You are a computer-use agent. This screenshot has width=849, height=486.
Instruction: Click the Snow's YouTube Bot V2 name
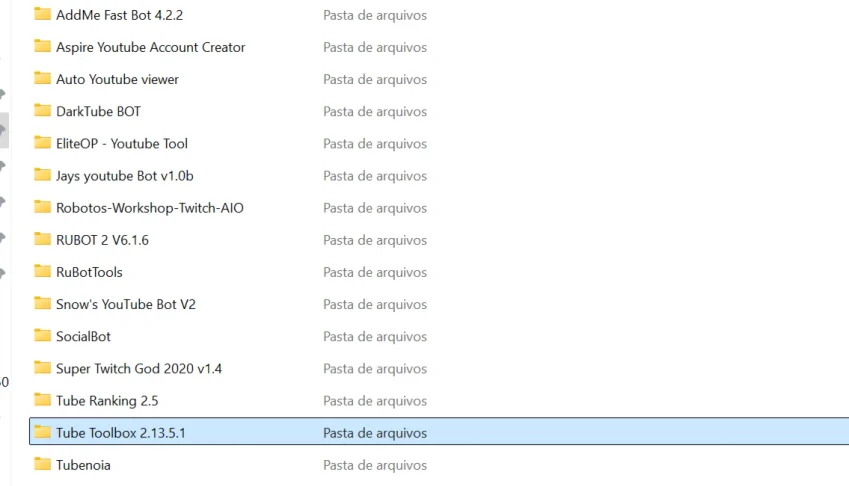[126, 304]
